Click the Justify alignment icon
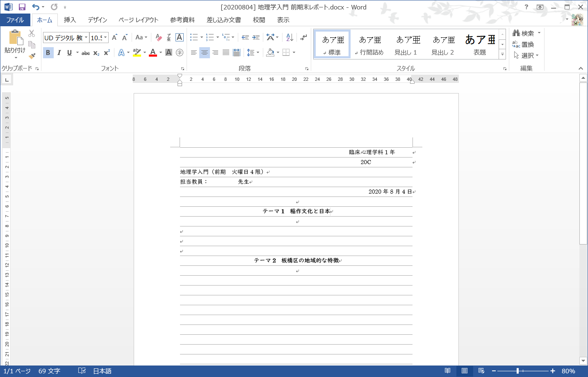The image size is (588, 377). click(x=226, y=53)
